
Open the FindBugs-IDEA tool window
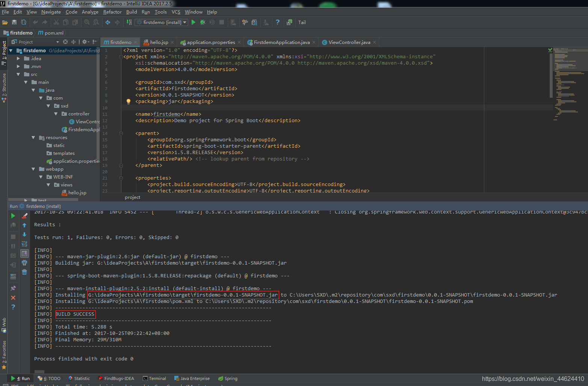(116, 378)
